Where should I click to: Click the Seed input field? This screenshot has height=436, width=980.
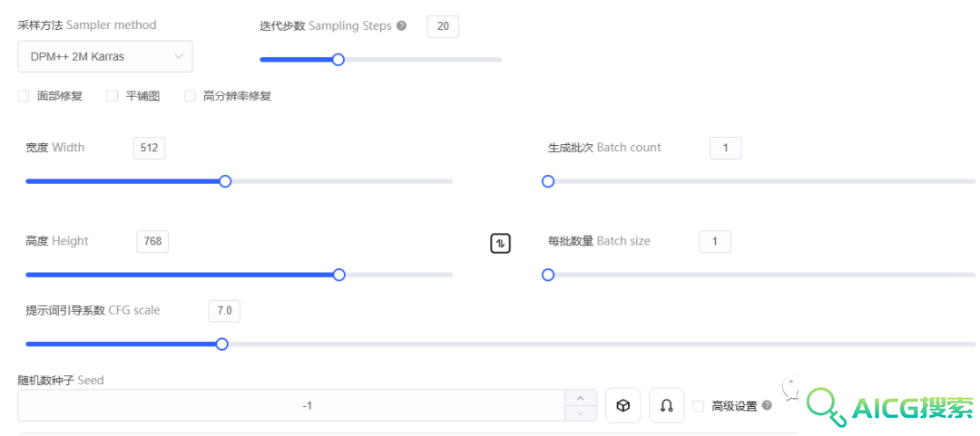click(x=291, y=405)
